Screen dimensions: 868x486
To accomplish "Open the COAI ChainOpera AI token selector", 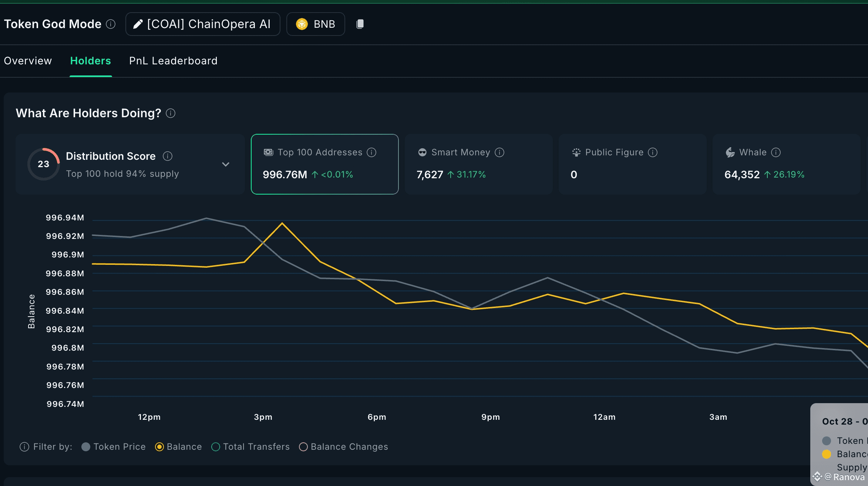I will [203, 24].
